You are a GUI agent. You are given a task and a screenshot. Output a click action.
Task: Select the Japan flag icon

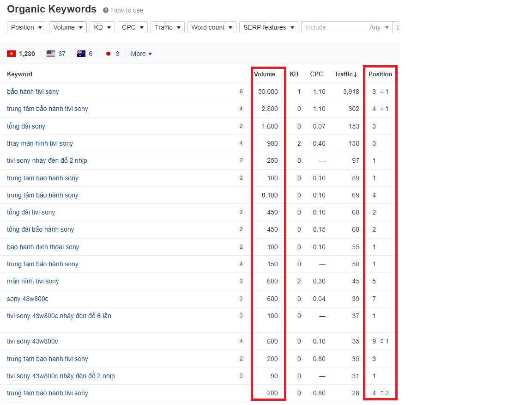point(109,54)
